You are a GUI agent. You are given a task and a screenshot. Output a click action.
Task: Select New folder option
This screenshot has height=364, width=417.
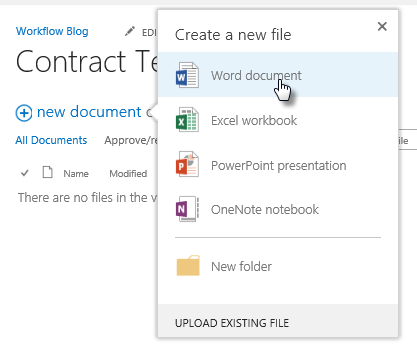pyautogui.click(x=278, y=266)
